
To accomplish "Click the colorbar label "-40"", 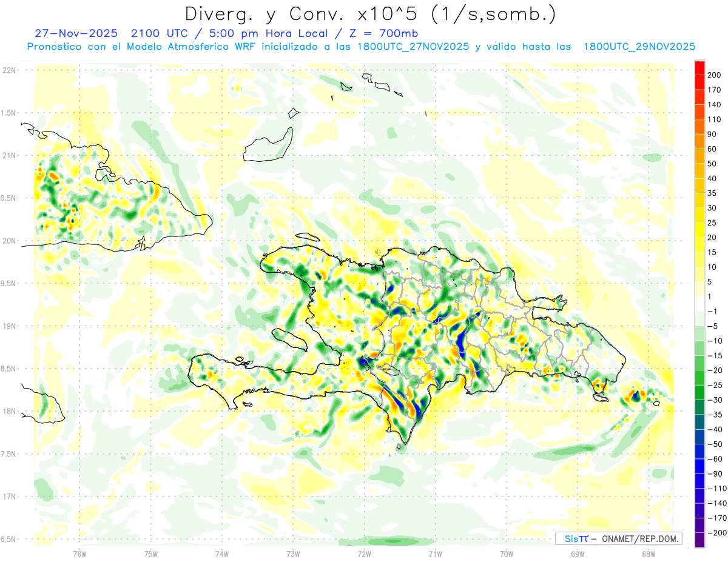I will click(x=716, y=429).
